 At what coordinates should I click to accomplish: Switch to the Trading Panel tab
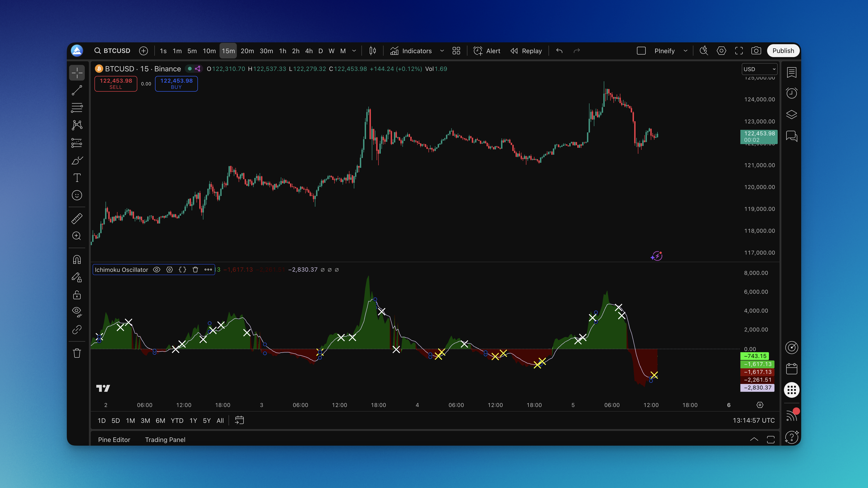[165, 439]
